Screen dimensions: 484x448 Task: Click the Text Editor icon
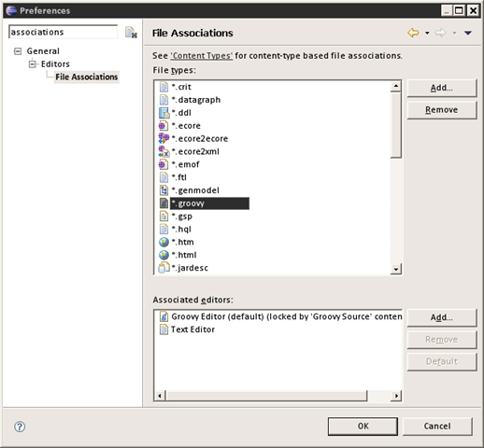tap(164, 329)
